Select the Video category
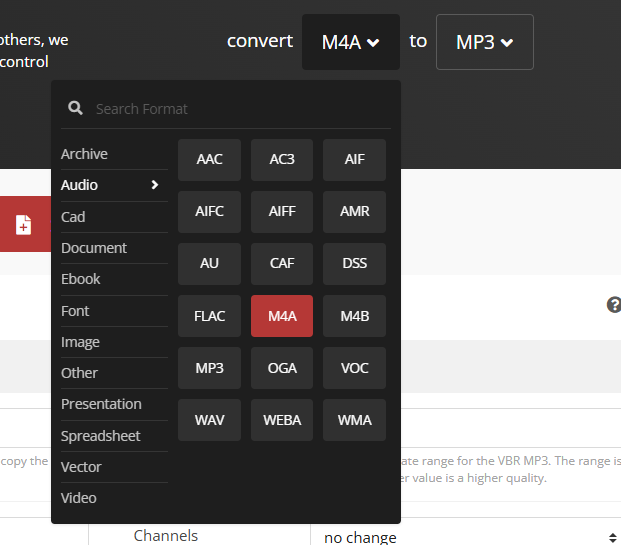 tap(79, 498)
